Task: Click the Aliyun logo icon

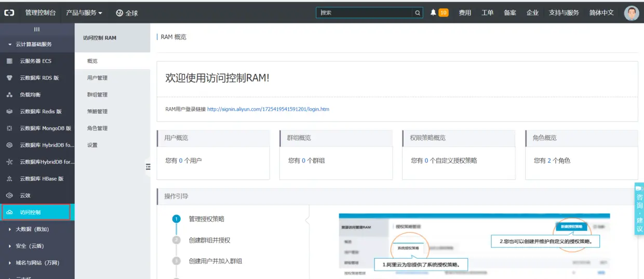Action: click(9, 12)
